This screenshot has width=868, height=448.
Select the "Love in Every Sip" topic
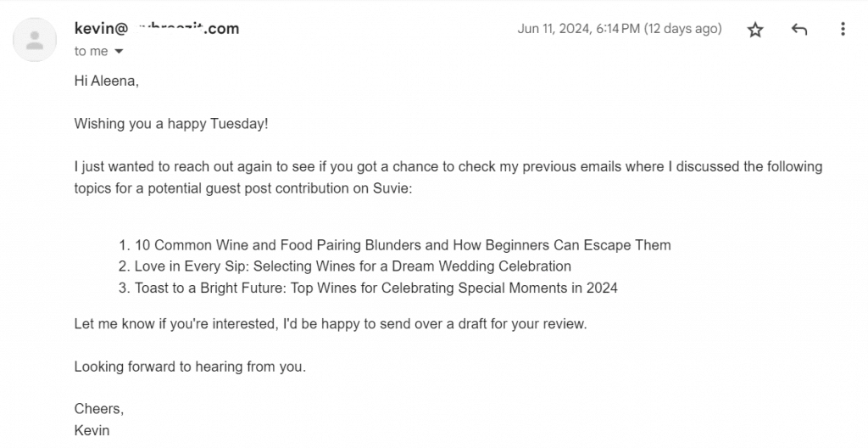[353, 266]
